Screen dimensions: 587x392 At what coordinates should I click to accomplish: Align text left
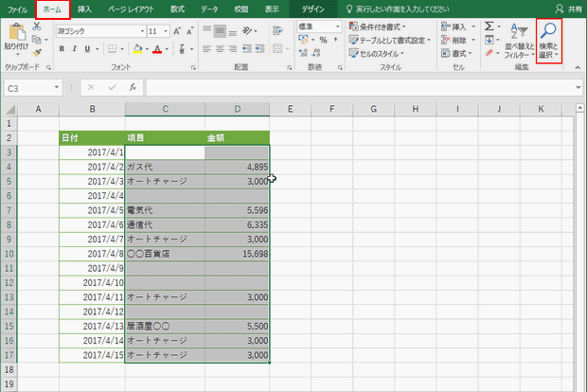(207, 48)
